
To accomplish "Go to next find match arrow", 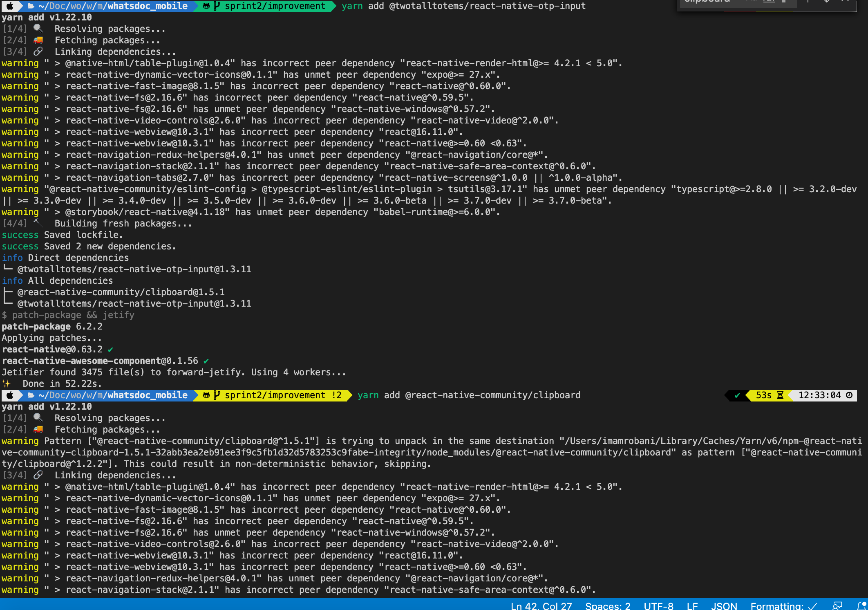I will pyautogui.click(x=826, y=1).
